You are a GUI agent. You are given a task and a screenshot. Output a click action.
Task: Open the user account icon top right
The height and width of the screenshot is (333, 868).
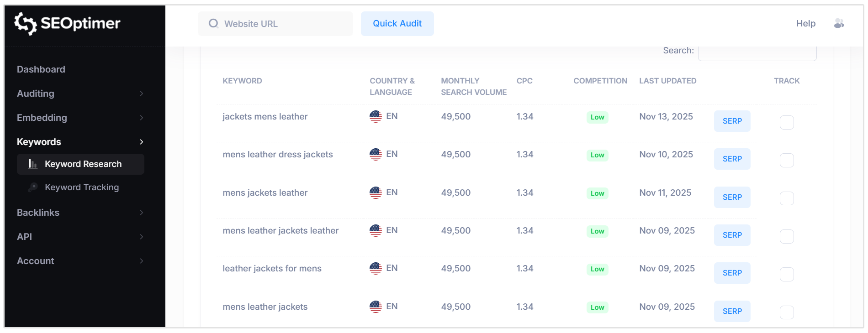coord(839,23)
